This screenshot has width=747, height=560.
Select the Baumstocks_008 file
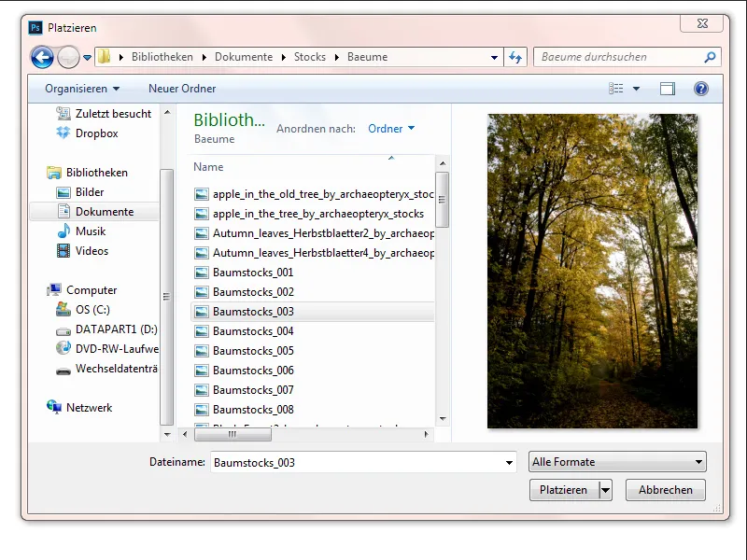tap(244, 410)
